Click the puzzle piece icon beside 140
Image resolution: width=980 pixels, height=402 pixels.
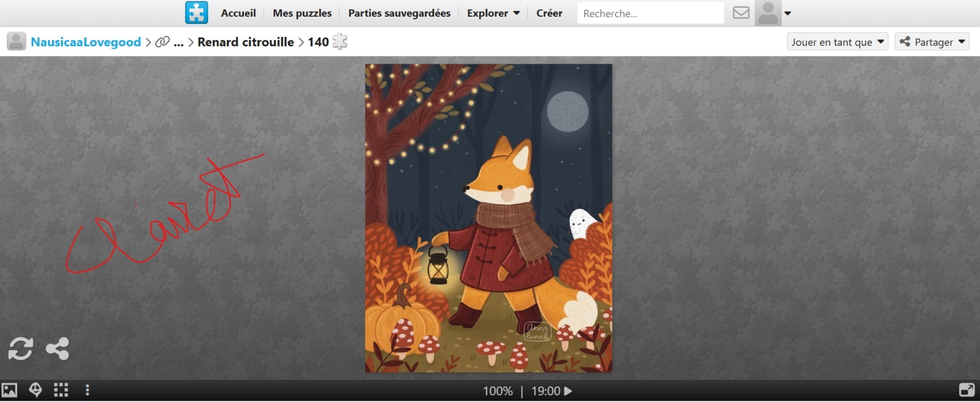340,41
